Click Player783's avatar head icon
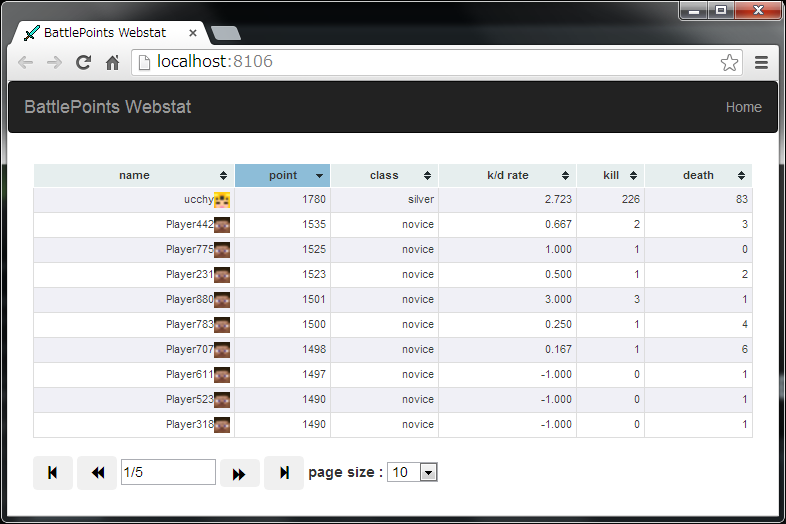 click(x=222, y=325)
